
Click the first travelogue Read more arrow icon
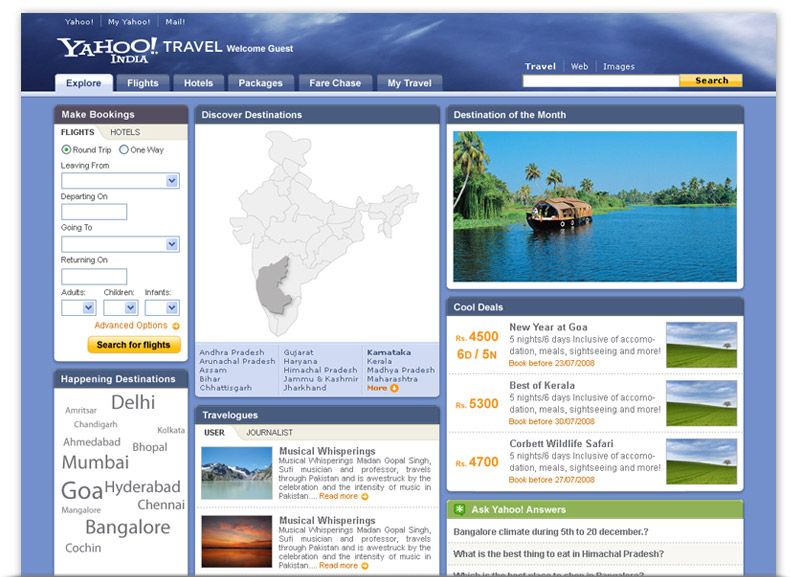(365, 496)
